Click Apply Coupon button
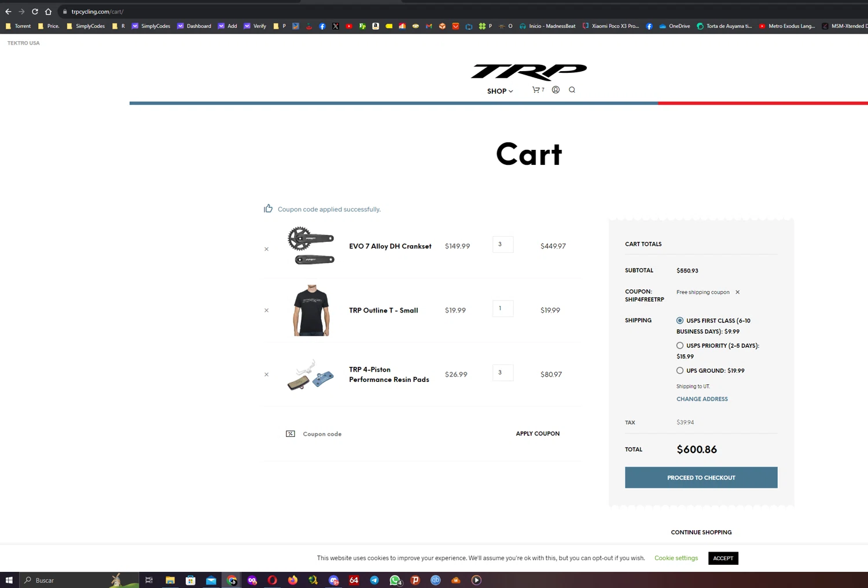 pos(538,433)
